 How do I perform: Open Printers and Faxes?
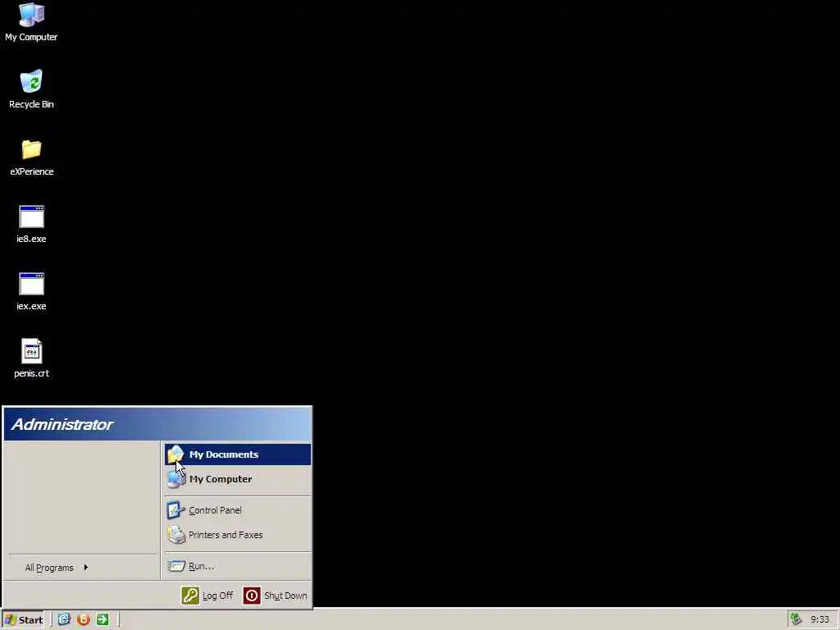point(238,535)
